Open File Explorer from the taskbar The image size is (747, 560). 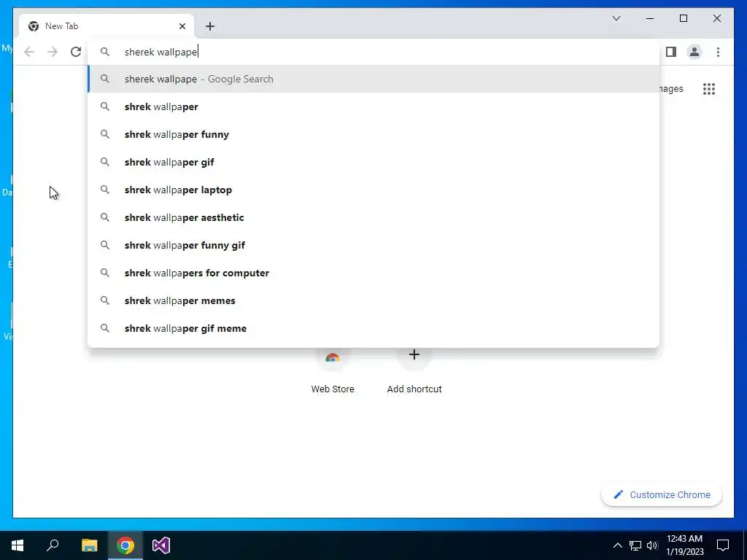(x=89, y=545)
